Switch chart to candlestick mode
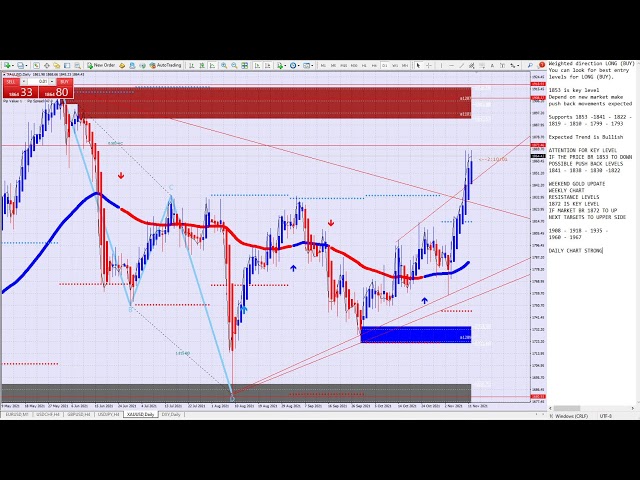Screen dimensions: 640x480 (201, 65)
